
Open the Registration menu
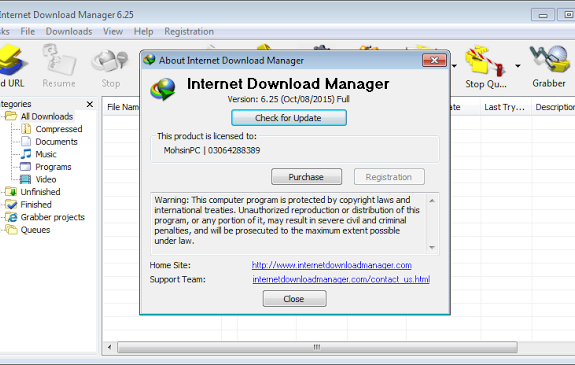coord(189,32)
